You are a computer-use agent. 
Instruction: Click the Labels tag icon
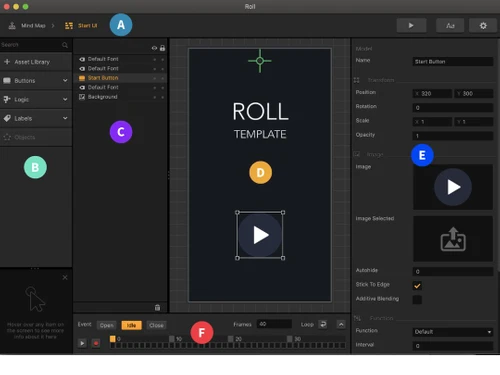pos(7,118)
